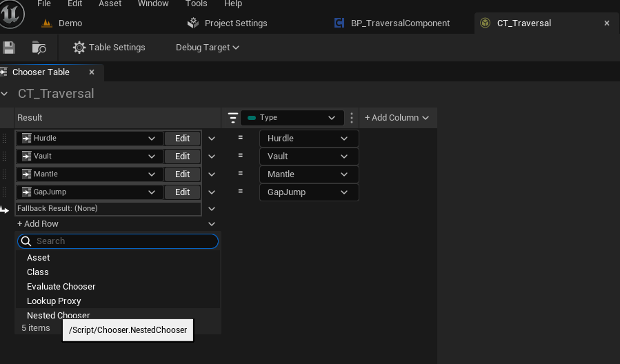Edit the GapJump nested chooser
The width and height of the screenshot is (620, 364).
182,192
